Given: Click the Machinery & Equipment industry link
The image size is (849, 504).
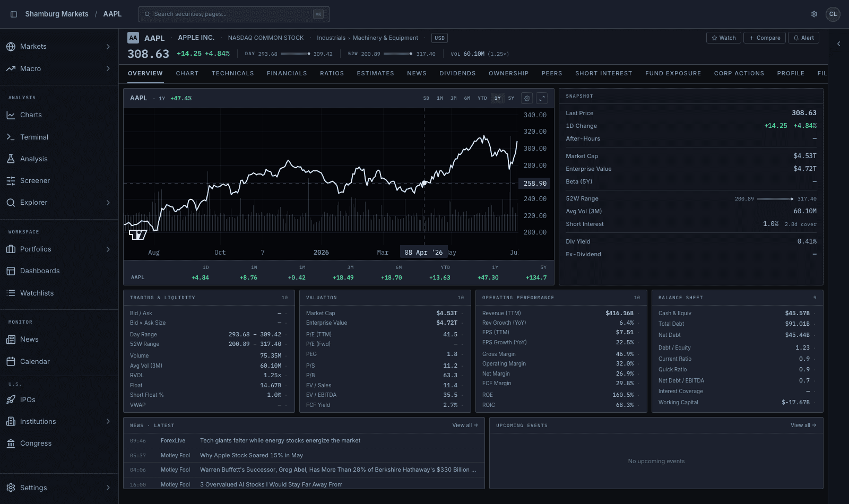Looking at the screenshot, I should click(x=385, y=38).
